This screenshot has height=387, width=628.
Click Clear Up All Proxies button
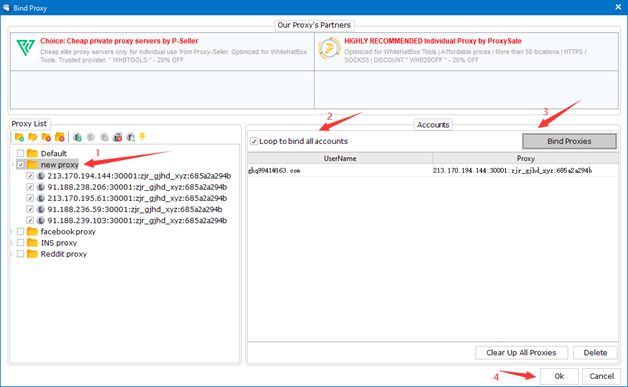pos(521,353)
